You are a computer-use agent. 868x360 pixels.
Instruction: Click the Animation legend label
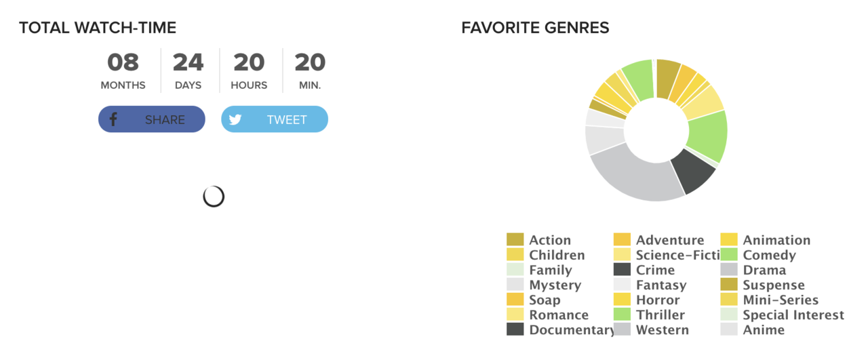click(776, 240)
